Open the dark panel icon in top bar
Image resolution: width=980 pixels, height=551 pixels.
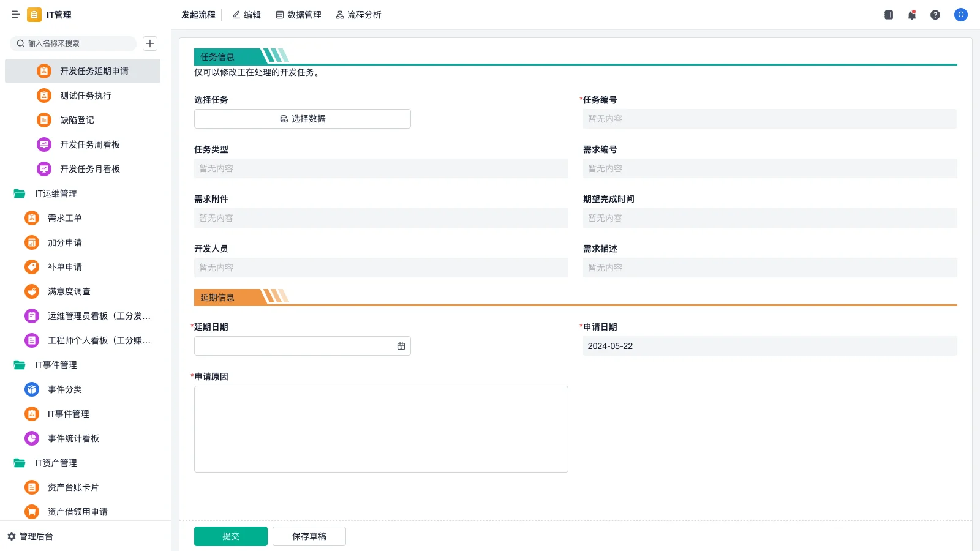pyautogui.click(x=889, y=15)
